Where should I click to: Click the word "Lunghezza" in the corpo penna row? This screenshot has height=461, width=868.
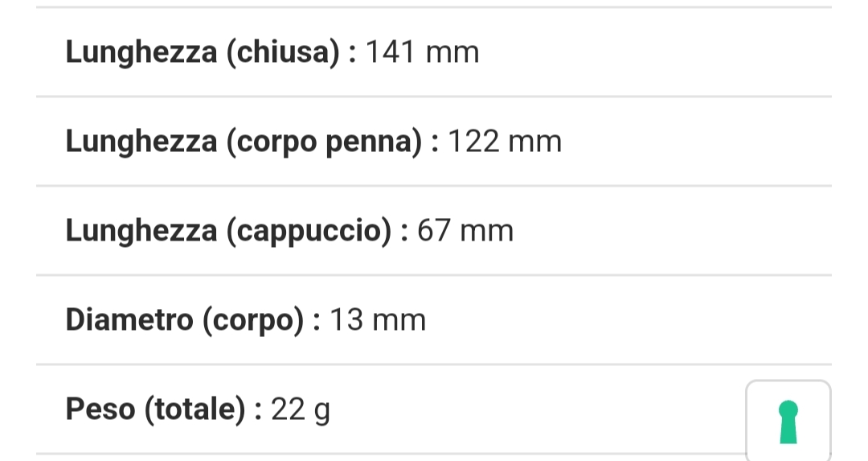(x=141, y=142)
